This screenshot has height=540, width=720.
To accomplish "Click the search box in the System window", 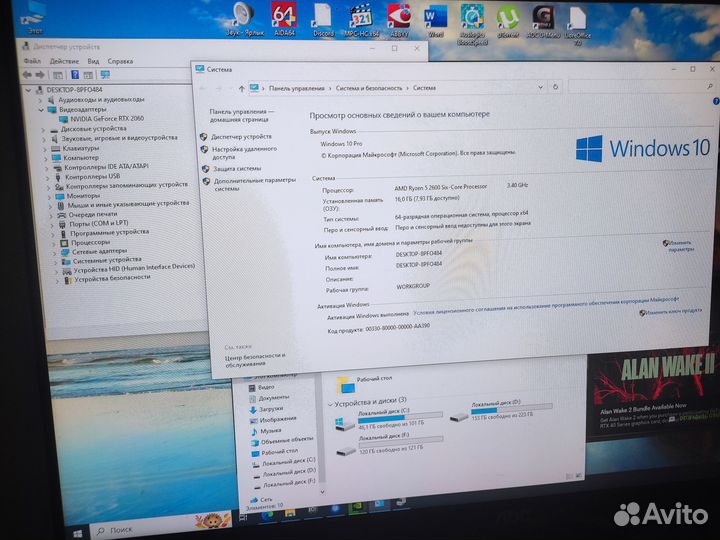I will tap(641, 86).
